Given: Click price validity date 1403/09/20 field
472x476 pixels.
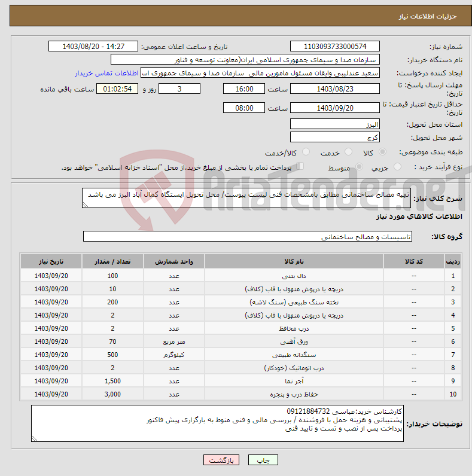Looking at the screenshot, I should (335, 108).
